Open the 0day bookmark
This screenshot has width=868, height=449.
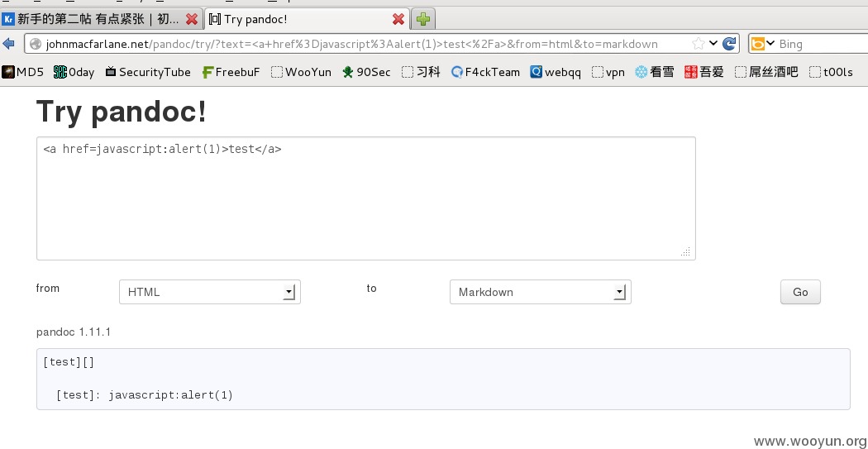click(74, 72)
